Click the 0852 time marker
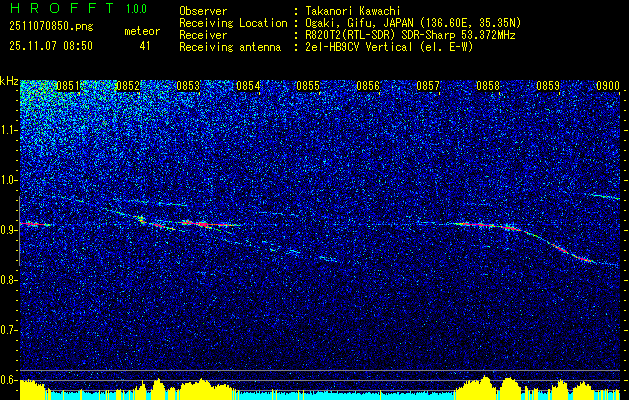The image size is (629, 400). [x=128, y=86]
